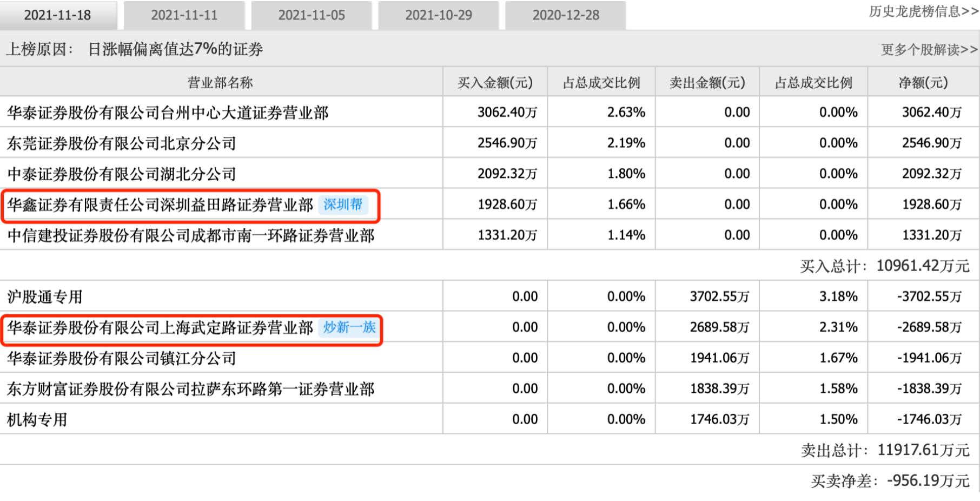Select 华泰证券股份有限公司镇江分公司 name
Image resolution: width=980 pixels, height=501 pixels.
pos(122,359)
